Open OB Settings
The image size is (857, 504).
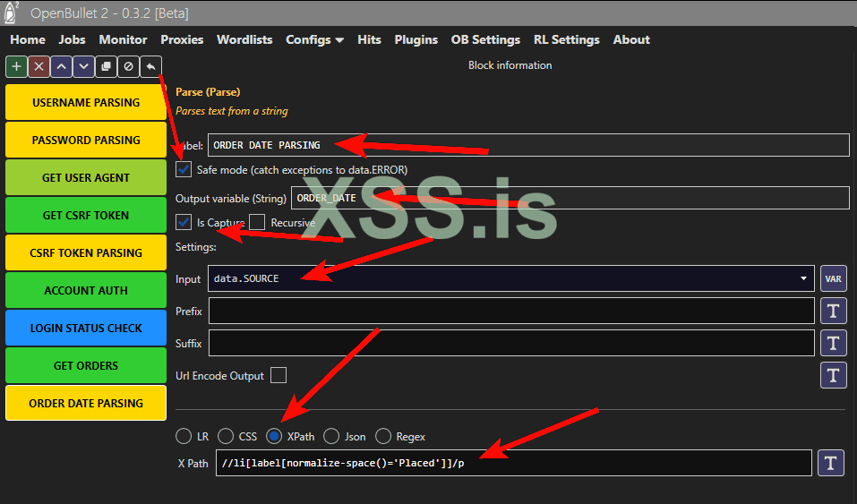[485, 40]
